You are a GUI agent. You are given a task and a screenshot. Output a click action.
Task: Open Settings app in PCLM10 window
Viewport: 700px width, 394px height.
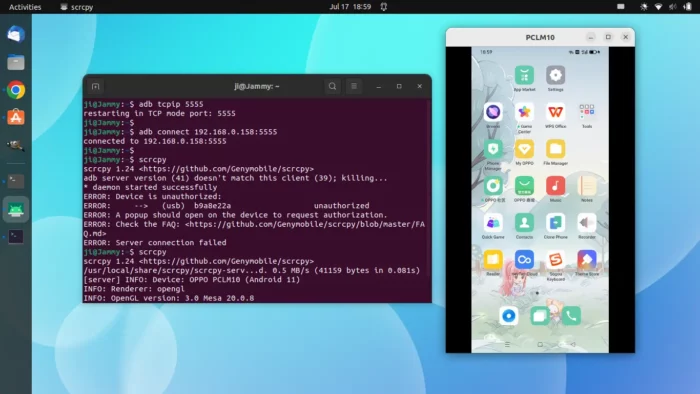tap(555, 75)
